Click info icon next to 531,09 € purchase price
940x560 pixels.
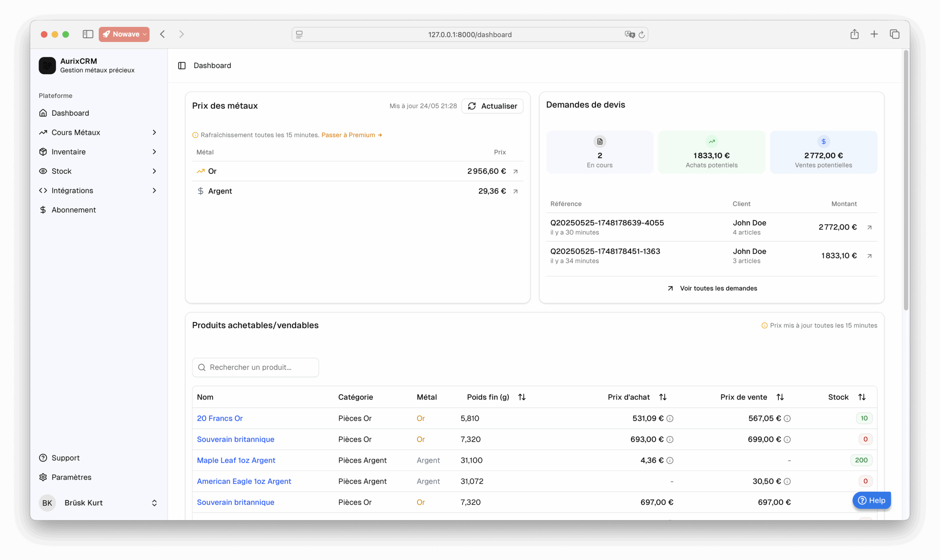(670, 419)
